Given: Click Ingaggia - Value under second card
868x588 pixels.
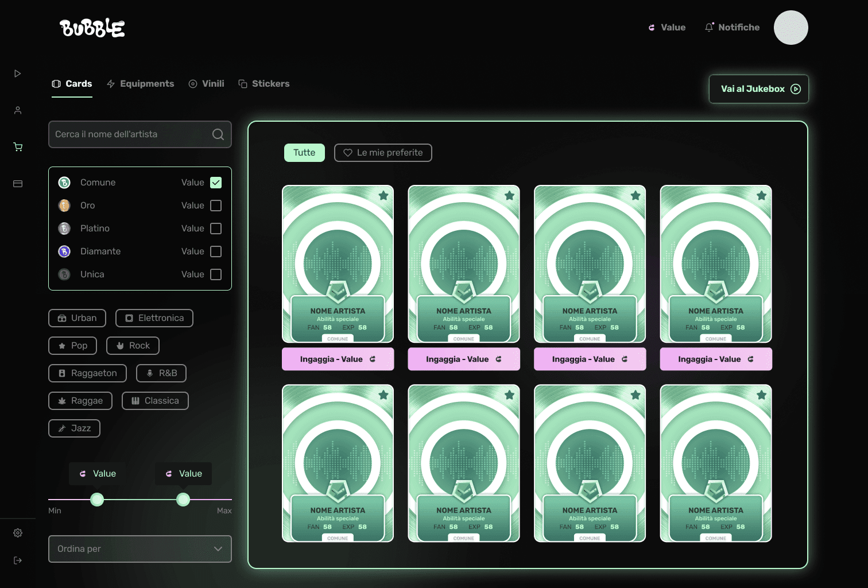Looking at the screenshot, I should [x=464, y=359].
